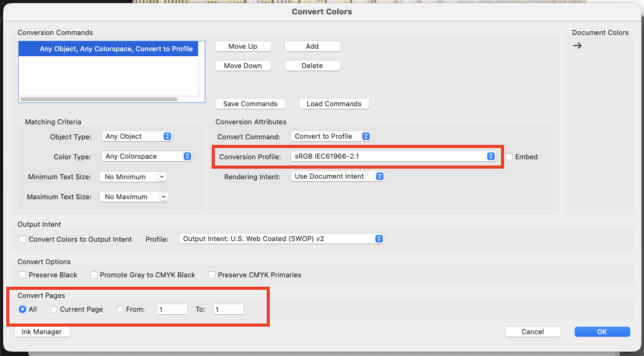Open the Object Type dropdown
This screenshot has width=644, height=356.
[x=137, y=136]
